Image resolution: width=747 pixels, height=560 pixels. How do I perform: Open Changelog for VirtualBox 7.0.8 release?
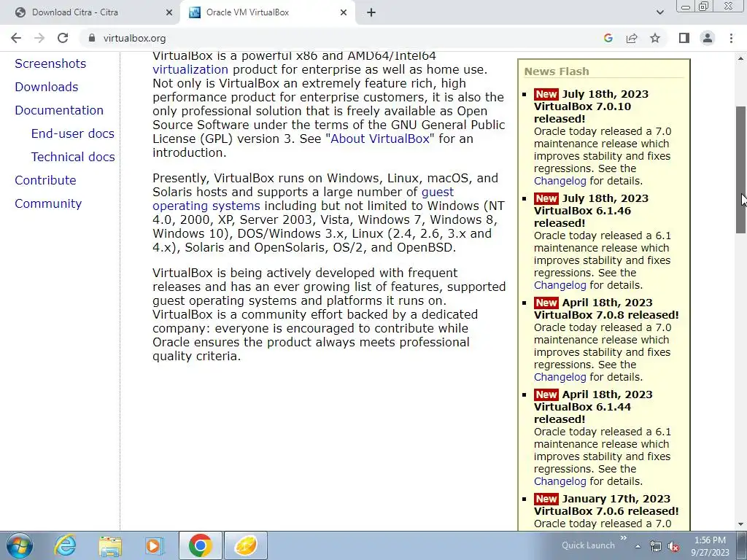(560, 377)
